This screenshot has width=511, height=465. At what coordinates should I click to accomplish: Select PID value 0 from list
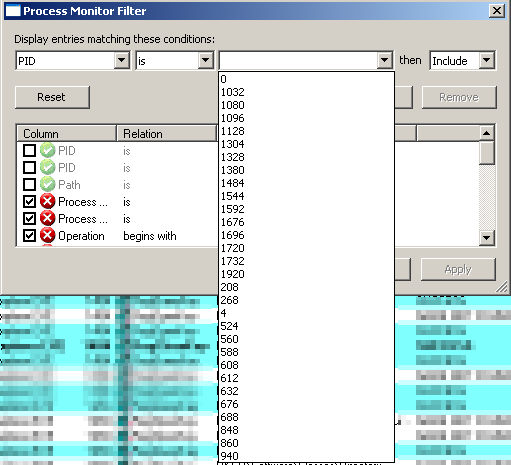(x=306, y=79)
